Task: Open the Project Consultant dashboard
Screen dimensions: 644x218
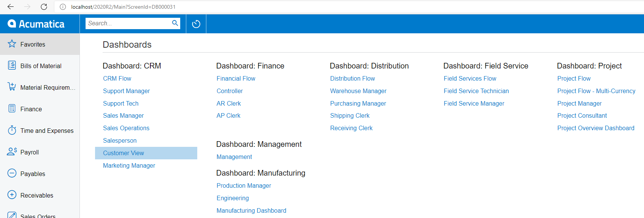Action: click(x=582, y=115)
